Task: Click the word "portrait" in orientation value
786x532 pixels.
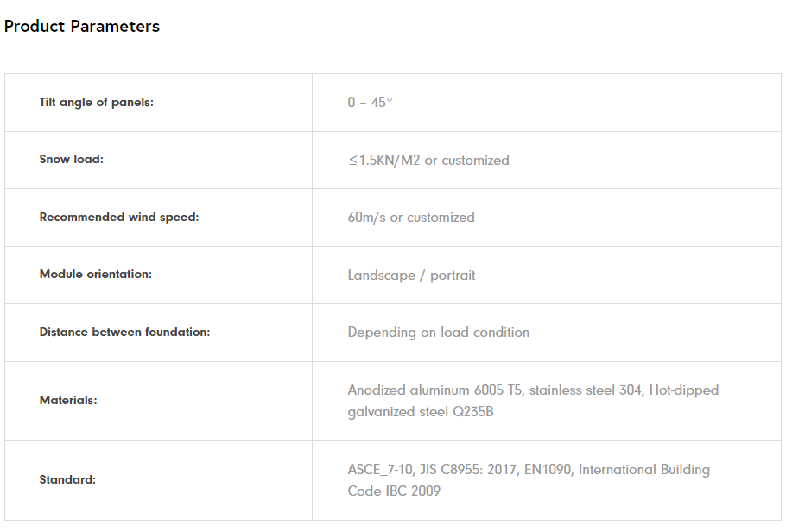Action: click(453, 275)
